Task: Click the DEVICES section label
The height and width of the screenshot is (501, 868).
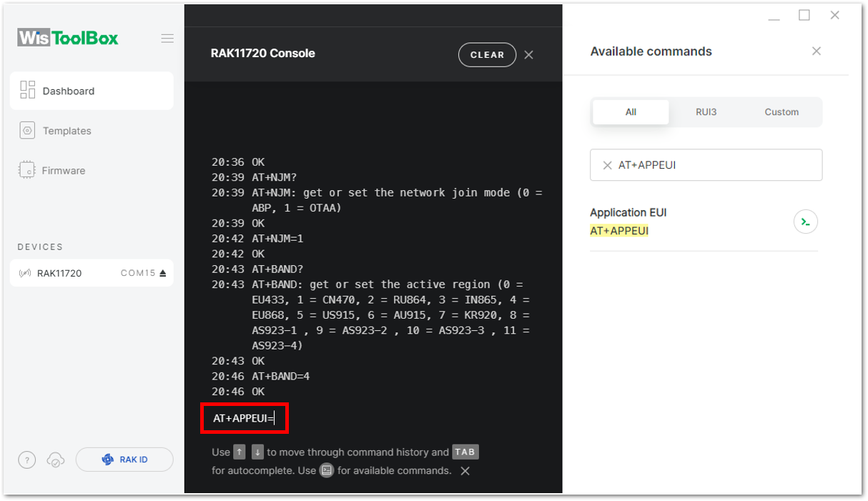Action: (x=40, y=247)
